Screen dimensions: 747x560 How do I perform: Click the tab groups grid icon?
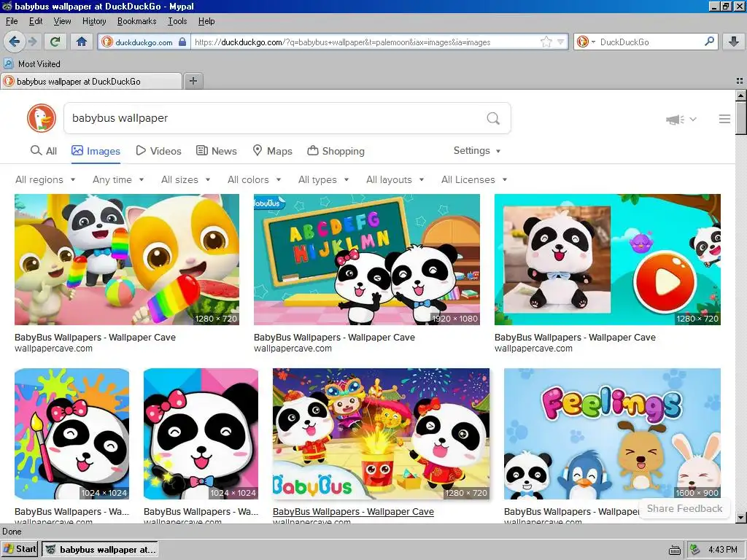tap(740, 81)
